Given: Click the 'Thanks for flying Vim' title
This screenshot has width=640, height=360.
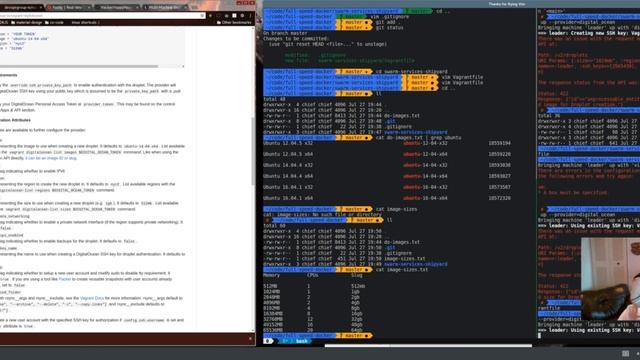Looking at the screenshot, I should [x=507, y=4].
